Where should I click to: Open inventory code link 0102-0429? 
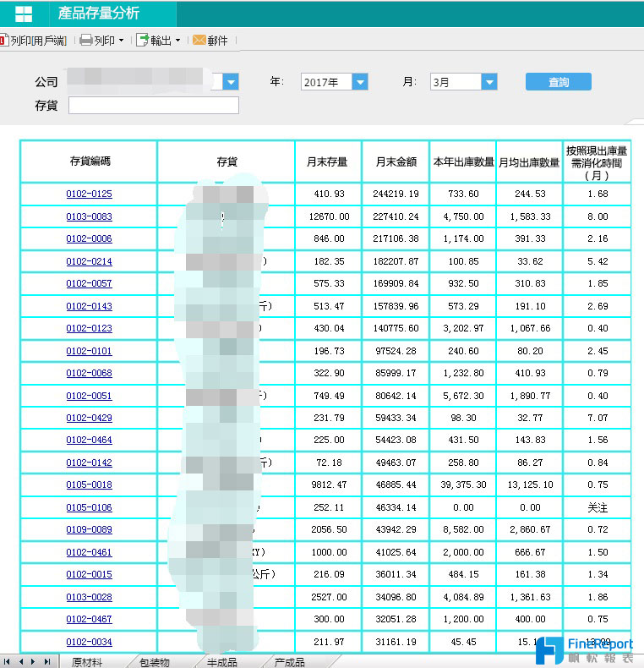pyautogui.click(x=89, y=418)
